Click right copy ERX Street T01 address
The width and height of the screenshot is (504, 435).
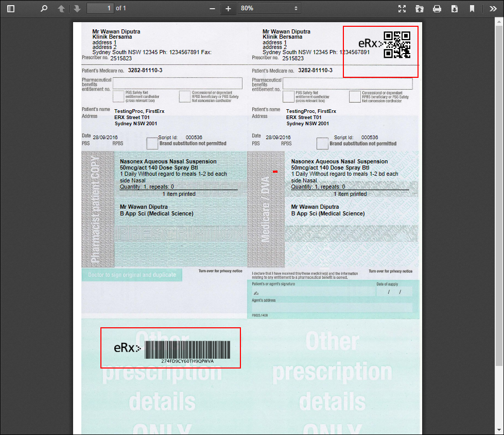[x=304, y=118]
